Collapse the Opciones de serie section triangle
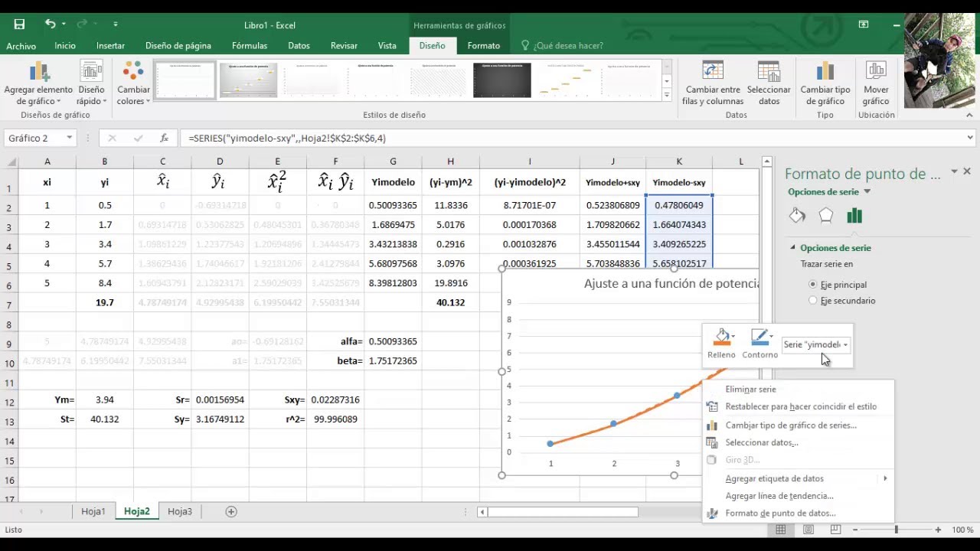The height and width of the screenshot is (551, 980). point(793,248)
